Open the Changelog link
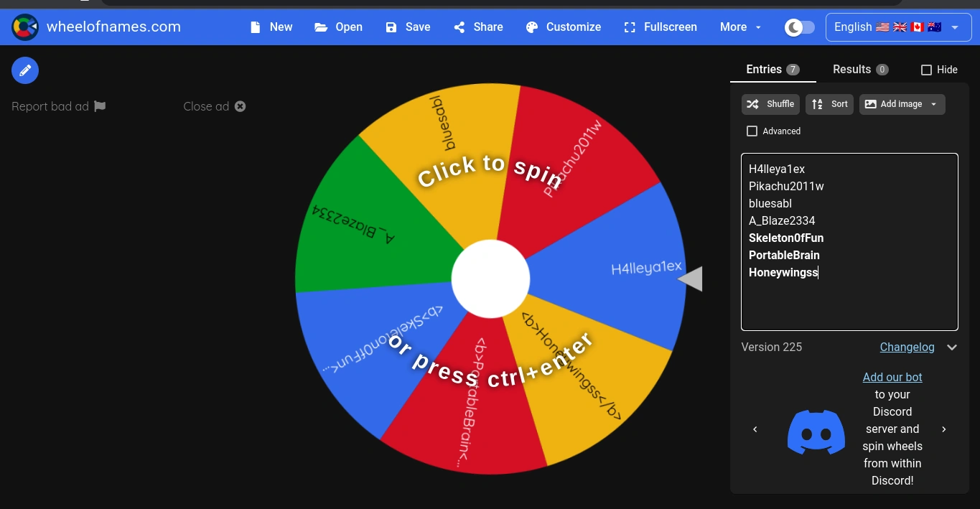This screenshot has width=980, height=509. [x=907, y=347]
